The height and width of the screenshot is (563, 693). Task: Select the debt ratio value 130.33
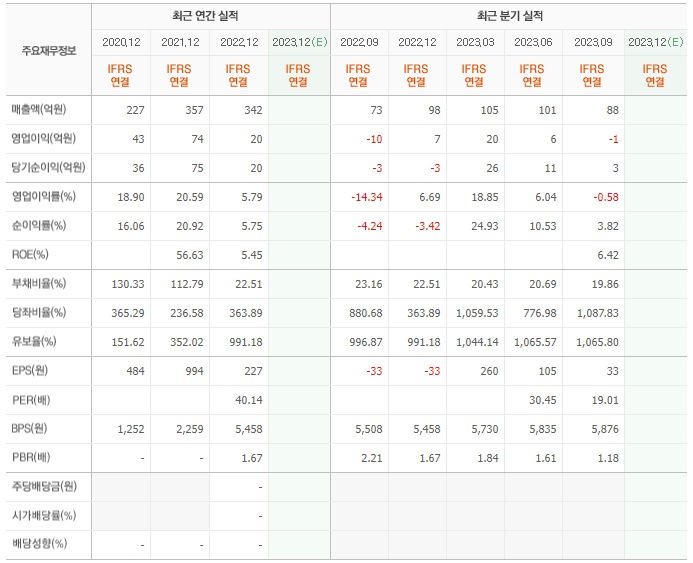coord(128,284)
